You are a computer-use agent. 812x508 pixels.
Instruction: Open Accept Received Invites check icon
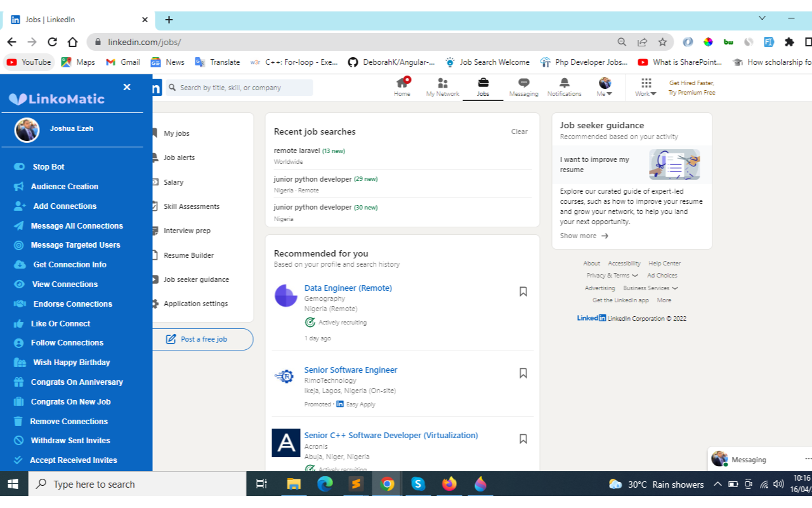(18, 460)
